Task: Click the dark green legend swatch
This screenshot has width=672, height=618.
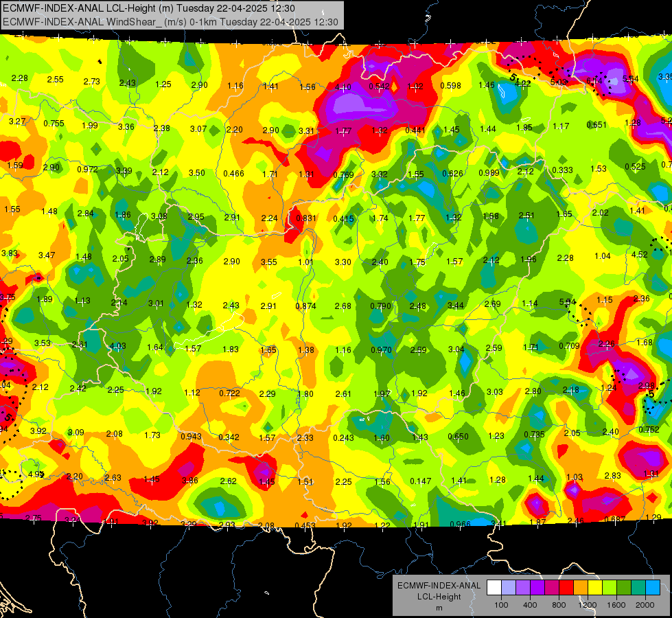Action: click(624, 588)
